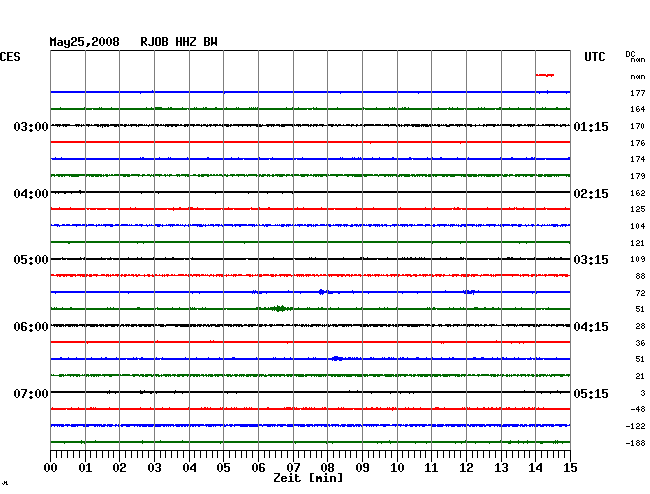Click the 05:15 UTC time label
The height and width of the screenshot is (494, 650).
click(x=591, y=393)
